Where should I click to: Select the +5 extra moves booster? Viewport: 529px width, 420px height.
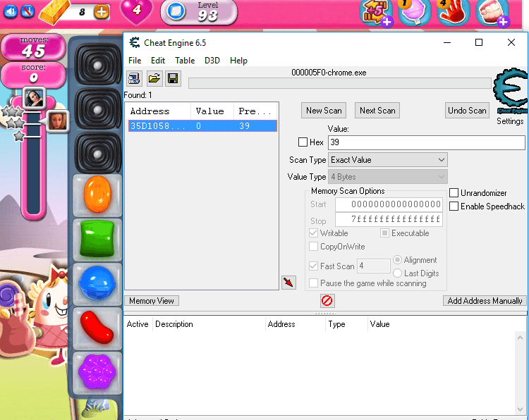[x=376, y=13]
